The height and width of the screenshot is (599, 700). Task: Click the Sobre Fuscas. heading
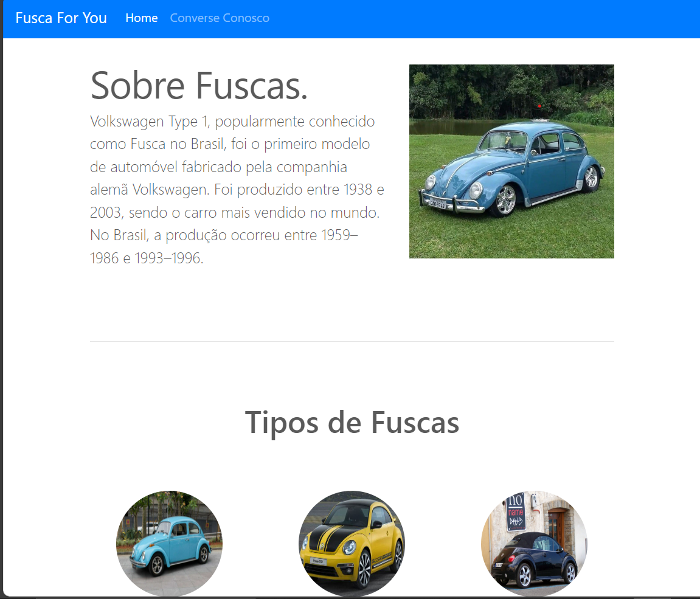coord(199,85)
